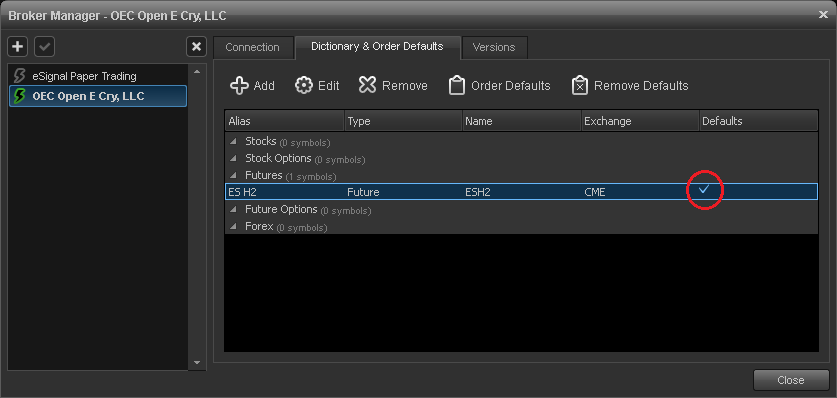Click the CME exchange cell
This screenshot has height=398, width=837.
tap(595, 192)
